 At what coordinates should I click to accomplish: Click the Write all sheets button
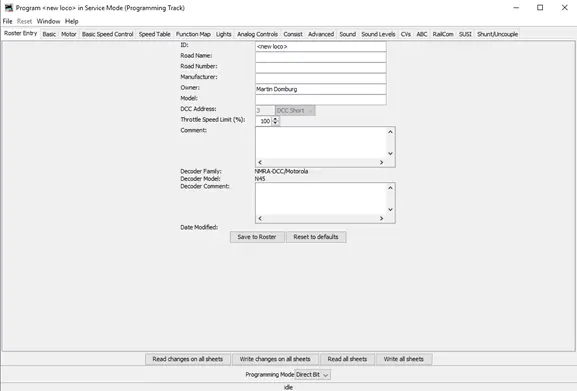[x=404, y=359]
